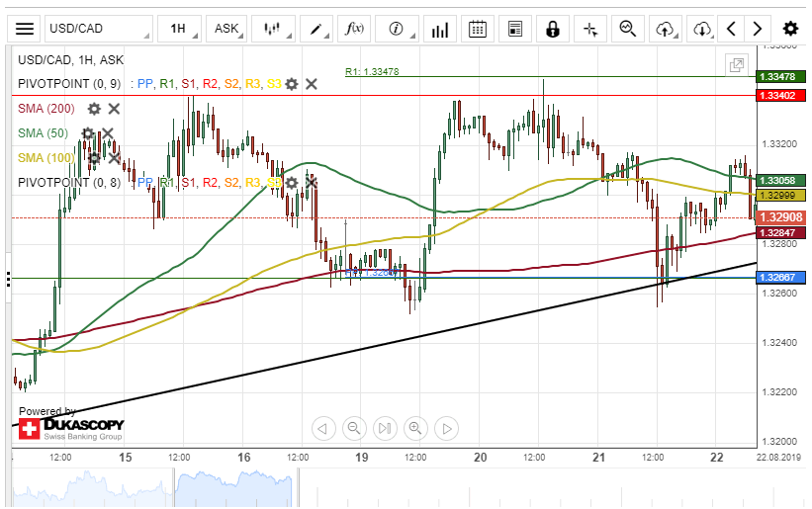This screenshot has height=509, width=812.
Task: Click the SMA (50) indicator label
Action: point(44,133)
